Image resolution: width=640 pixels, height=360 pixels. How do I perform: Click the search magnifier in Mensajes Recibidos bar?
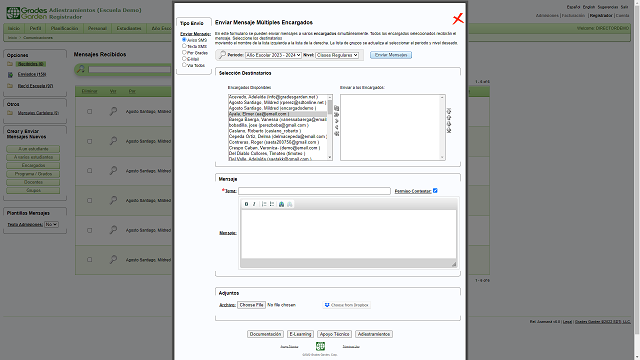click(81, 69)
